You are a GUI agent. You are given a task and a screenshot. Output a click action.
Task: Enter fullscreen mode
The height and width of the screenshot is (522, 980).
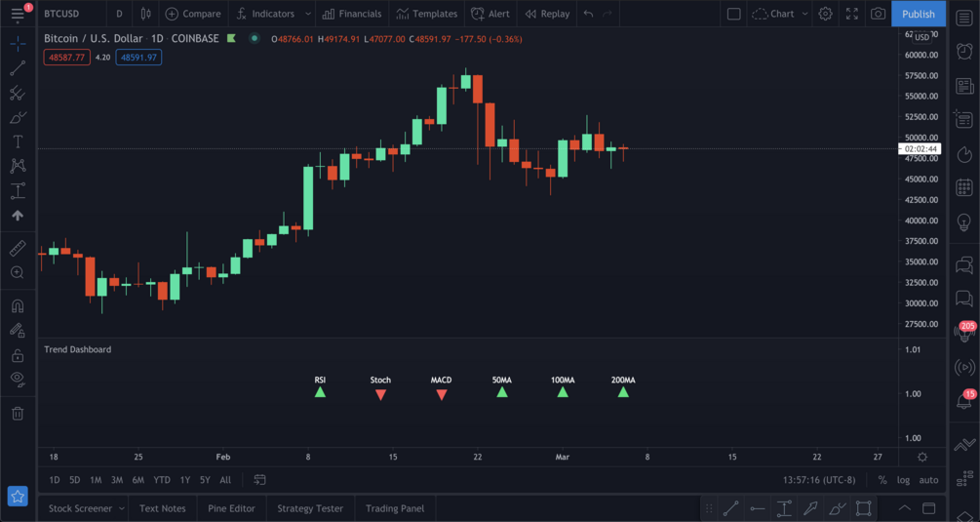pyautogui.click(x=852, y=14)
